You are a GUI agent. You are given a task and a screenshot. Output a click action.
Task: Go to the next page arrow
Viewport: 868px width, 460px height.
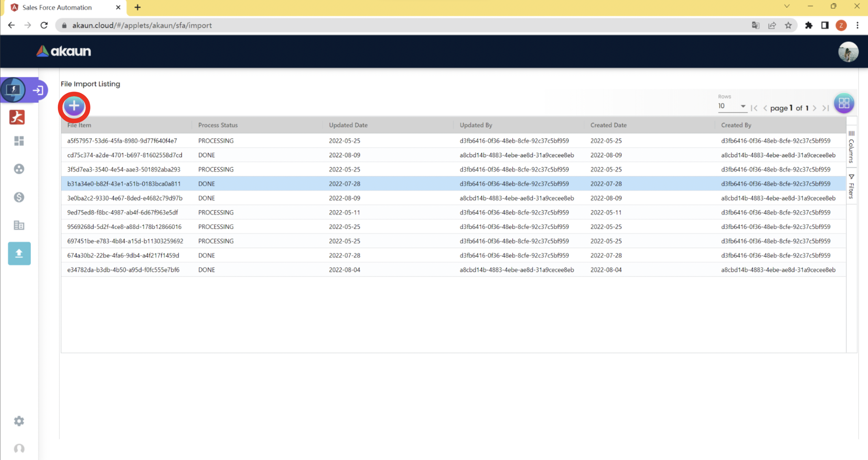[814, 108]
